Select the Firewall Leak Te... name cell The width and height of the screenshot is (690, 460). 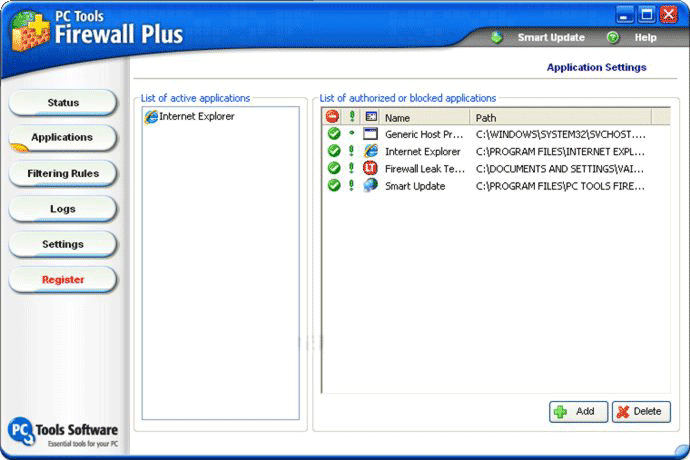(425, 169)
